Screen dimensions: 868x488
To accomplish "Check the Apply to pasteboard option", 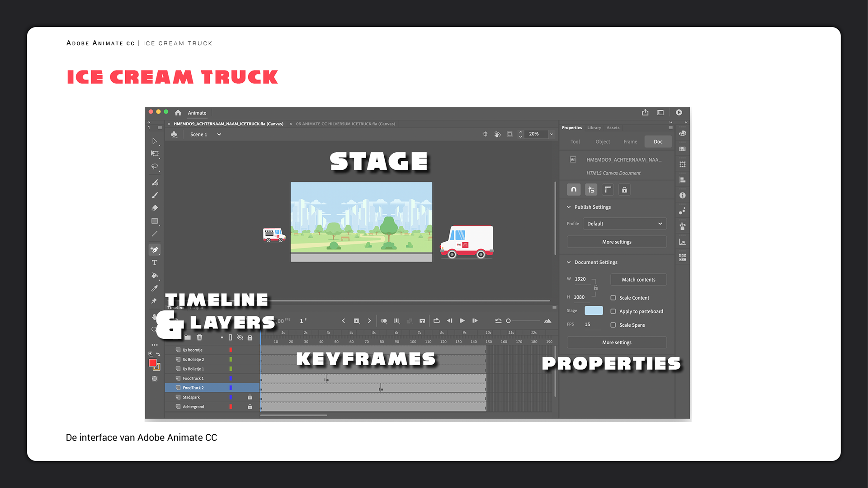I will tap(613, 311).
